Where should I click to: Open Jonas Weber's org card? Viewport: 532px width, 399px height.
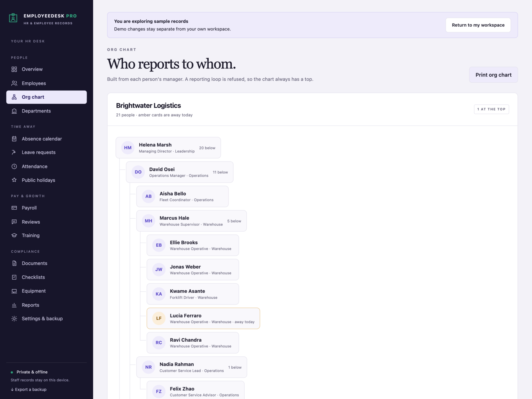[x=193, y=270]
